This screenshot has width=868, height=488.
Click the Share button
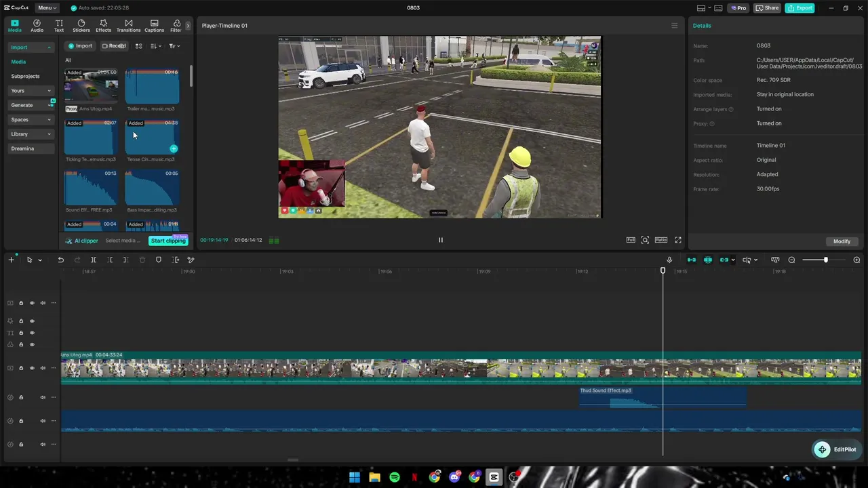tap(768, 8)
